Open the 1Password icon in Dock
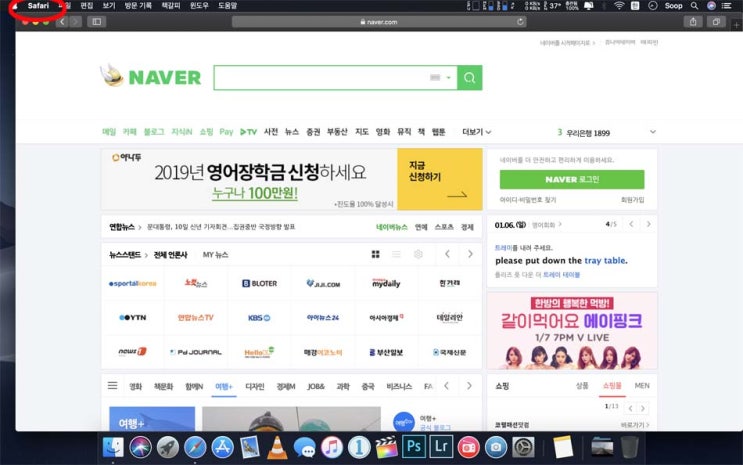This screenshot has height=465, width=743. point(359,447)
